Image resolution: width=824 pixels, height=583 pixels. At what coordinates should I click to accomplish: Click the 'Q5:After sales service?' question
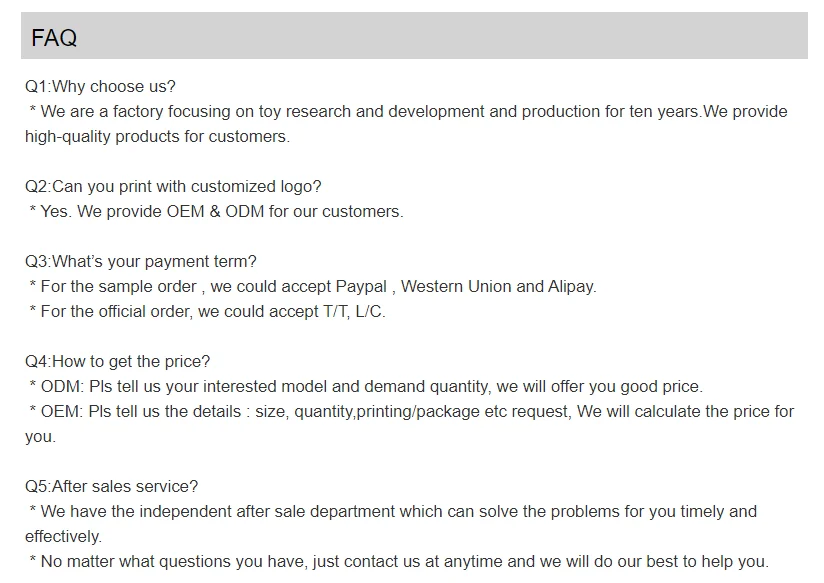click(112, 486)
